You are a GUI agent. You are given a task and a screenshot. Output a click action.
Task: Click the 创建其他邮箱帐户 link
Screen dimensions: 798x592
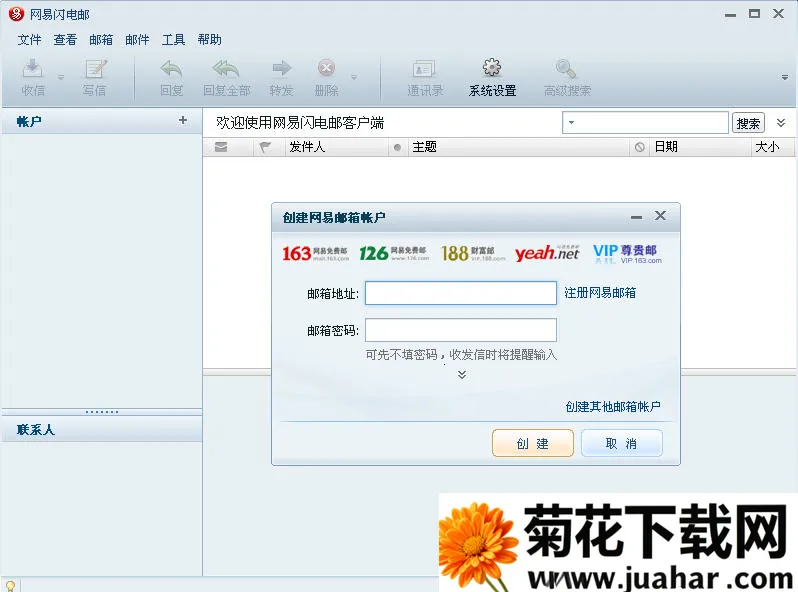click(612, 407)
